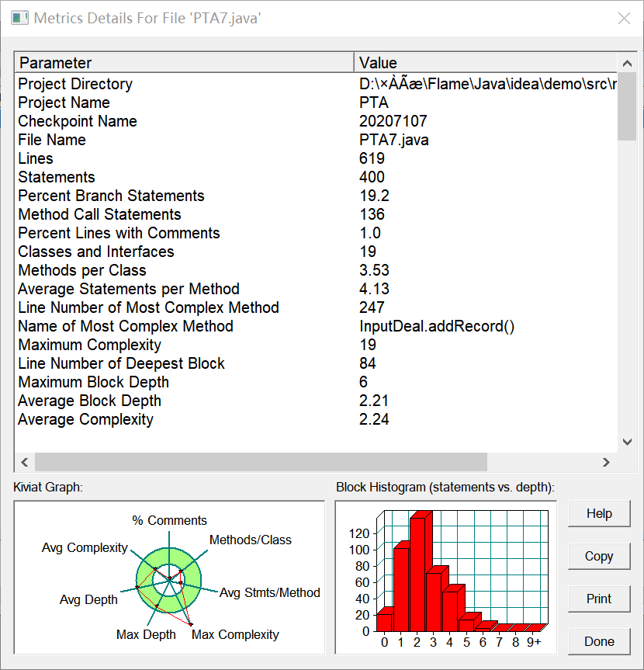Select the Lines parameter row
Viewport: 644px width, 670px height.
point(316,158)
